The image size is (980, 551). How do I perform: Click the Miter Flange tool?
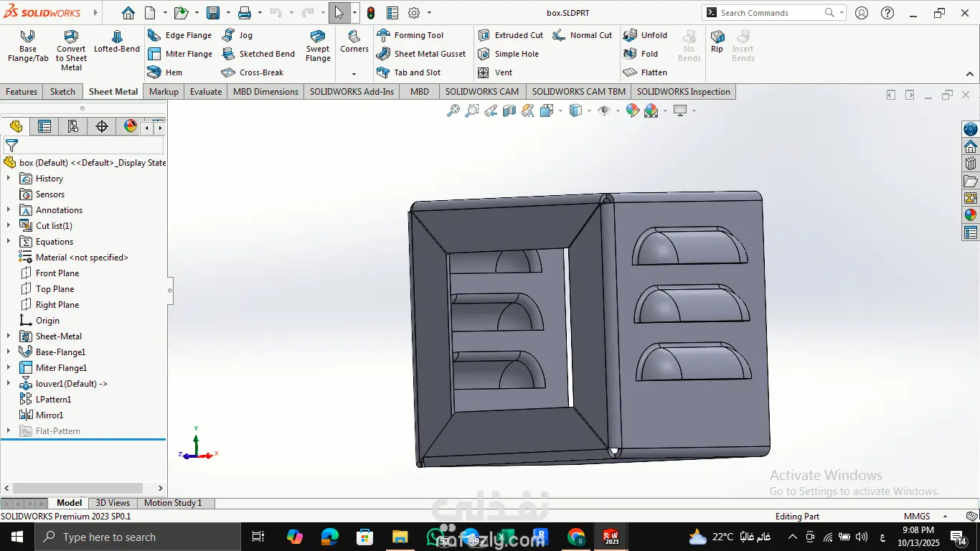click(179, 54)
